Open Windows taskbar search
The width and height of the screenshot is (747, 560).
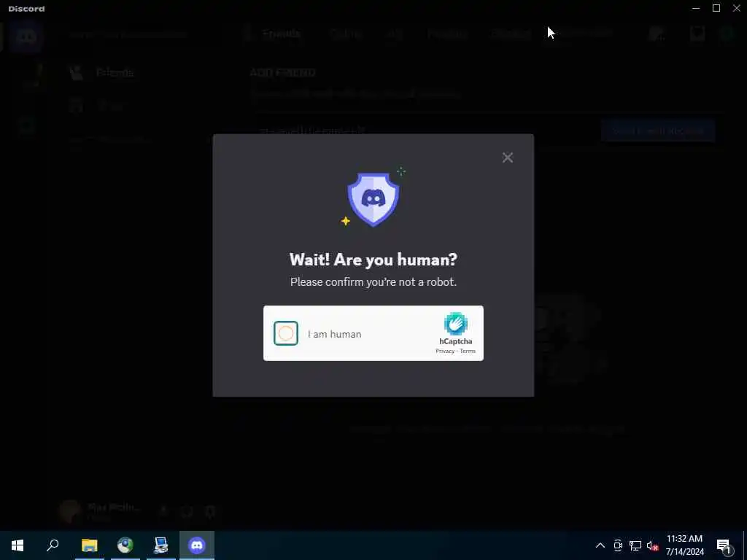pos(53,545)
